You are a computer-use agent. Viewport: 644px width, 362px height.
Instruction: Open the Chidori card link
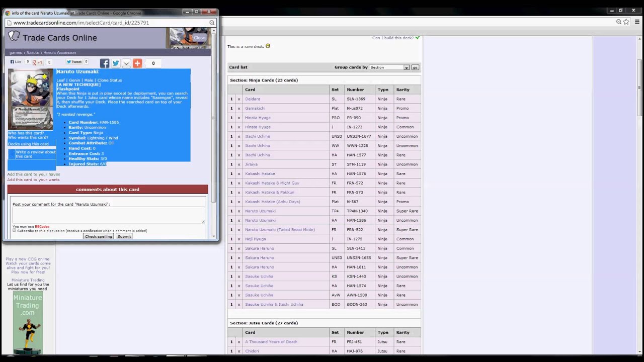(252, 351)
